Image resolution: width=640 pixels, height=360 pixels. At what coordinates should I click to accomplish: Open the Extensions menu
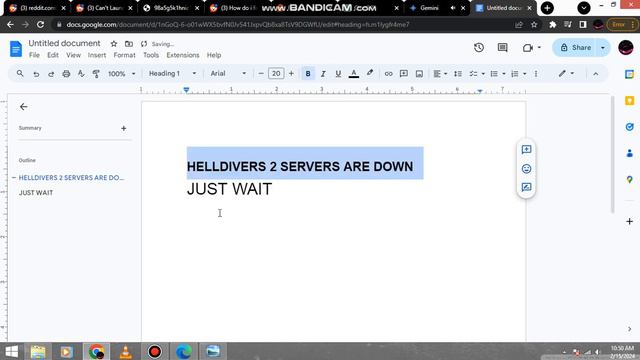tap(182, 55)
